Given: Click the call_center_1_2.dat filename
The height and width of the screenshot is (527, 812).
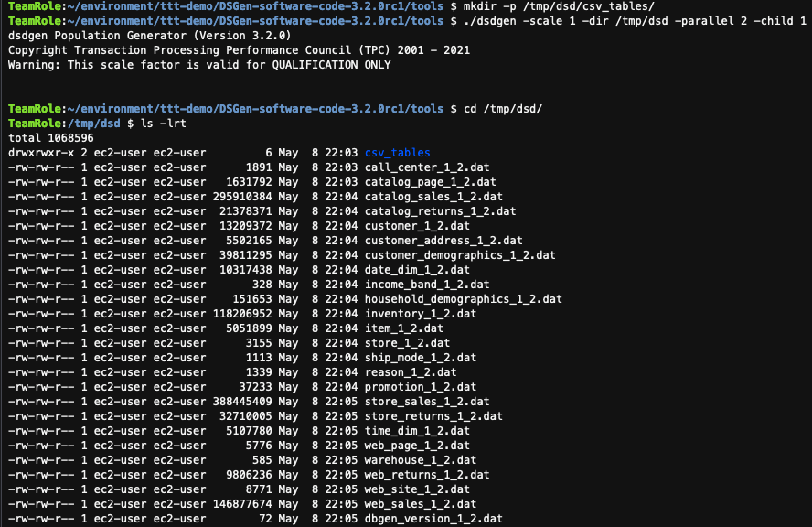Looking at the screenshot, I should pyautogui.click(x=427, y=167).
